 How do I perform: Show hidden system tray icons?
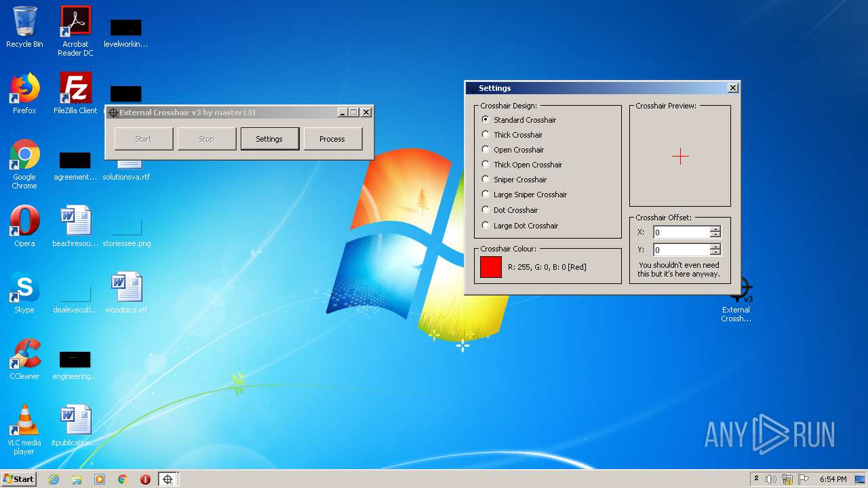(x=756, y=479)
